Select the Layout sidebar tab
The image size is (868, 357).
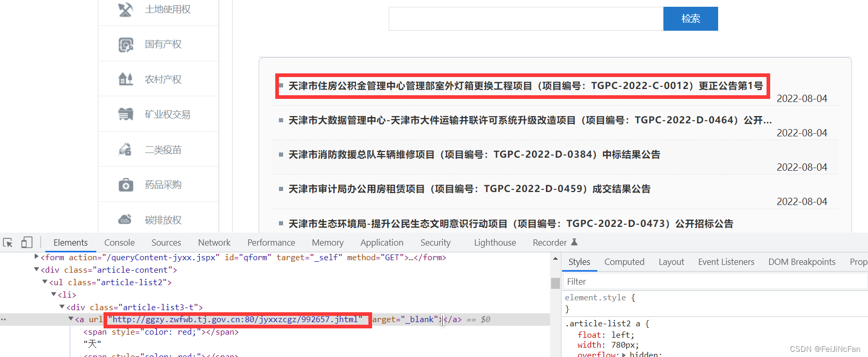(x=671, y=262)
